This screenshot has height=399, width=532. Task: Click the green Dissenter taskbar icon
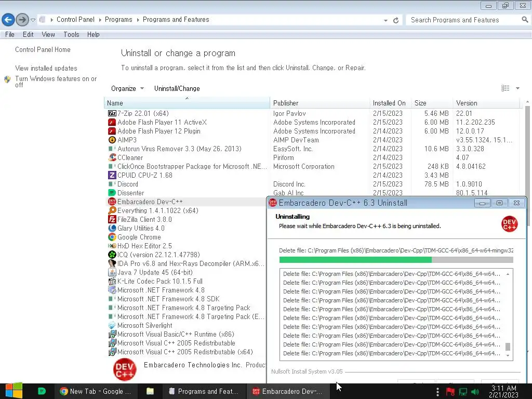point(42,391)
